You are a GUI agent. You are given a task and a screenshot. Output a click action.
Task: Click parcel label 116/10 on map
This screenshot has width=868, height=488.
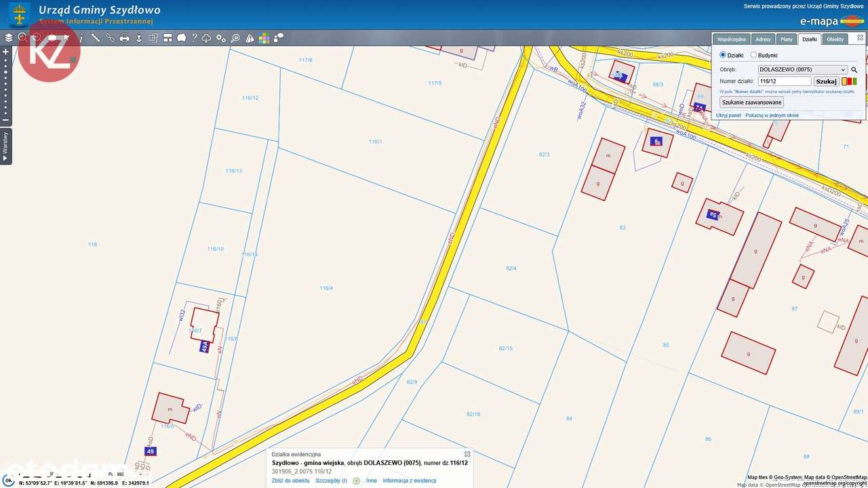(215, 249)
